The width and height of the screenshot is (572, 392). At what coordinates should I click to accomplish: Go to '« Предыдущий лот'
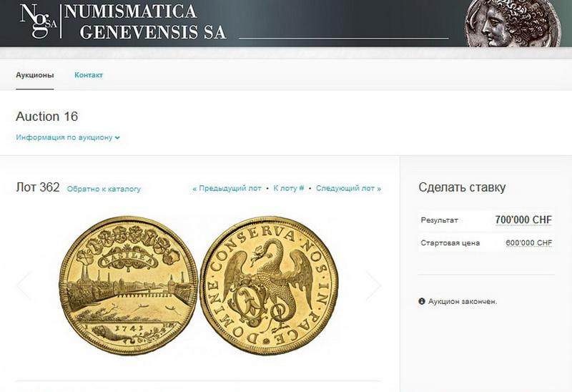tap(227, 188)
